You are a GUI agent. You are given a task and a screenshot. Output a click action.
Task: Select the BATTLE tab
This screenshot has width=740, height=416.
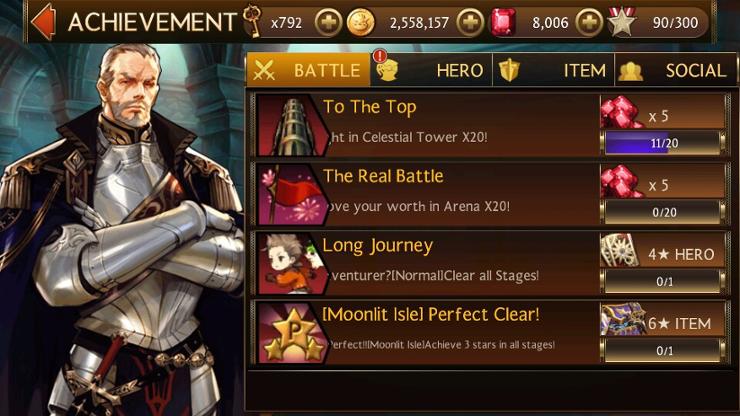pyautogui.click(x=308, y=70)
